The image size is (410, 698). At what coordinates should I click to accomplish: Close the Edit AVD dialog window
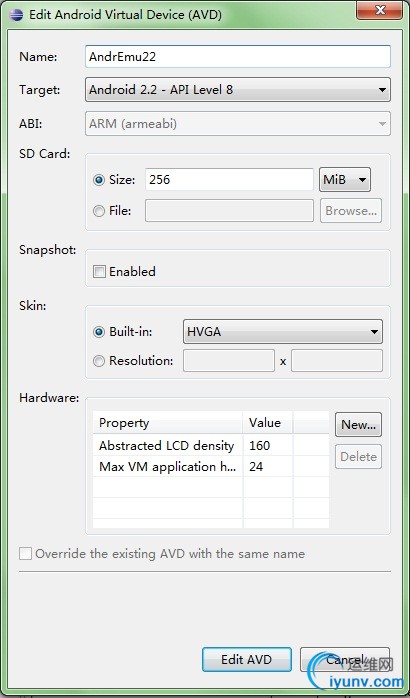pos(379,10)
